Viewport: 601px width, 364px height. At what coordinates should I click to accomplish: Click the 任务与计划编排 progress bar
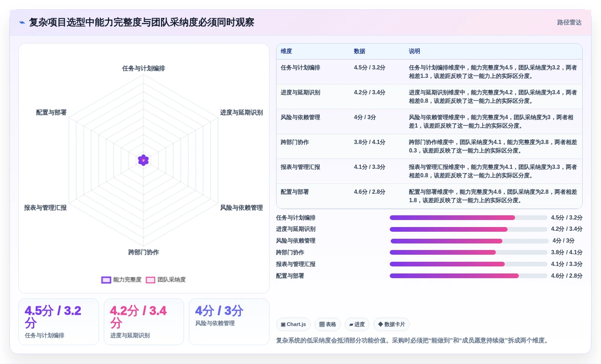point(469,218)
